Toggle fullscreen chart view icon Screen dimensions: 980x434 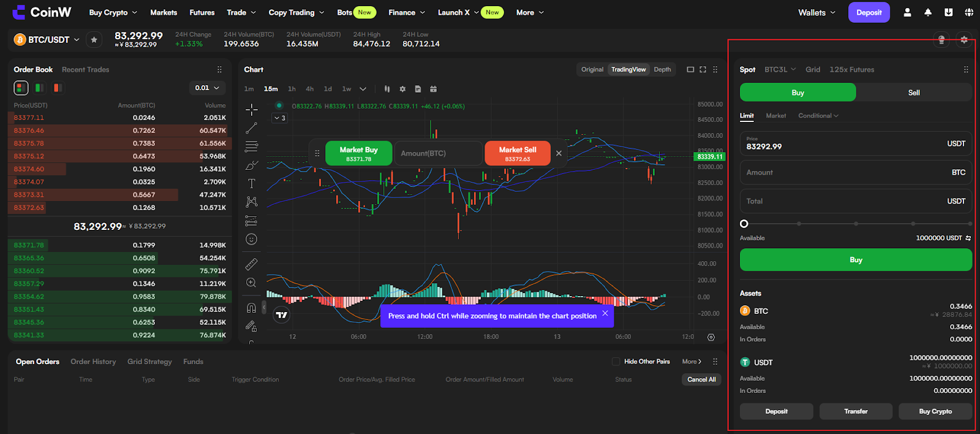tap(703, 69)
